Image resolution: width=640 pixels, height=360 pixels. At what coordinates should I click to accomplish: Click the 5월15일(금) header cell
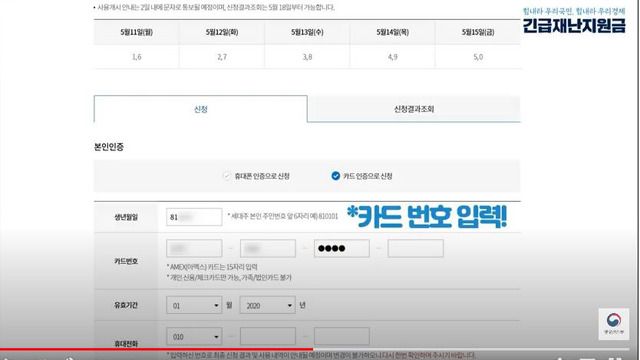[x=478, y=32]
